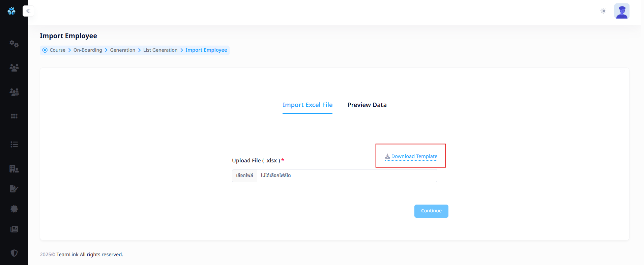This screenshot has height=265, width=644.
Task: Collapse the sidebar with double-chevron button
Action: 28,11
